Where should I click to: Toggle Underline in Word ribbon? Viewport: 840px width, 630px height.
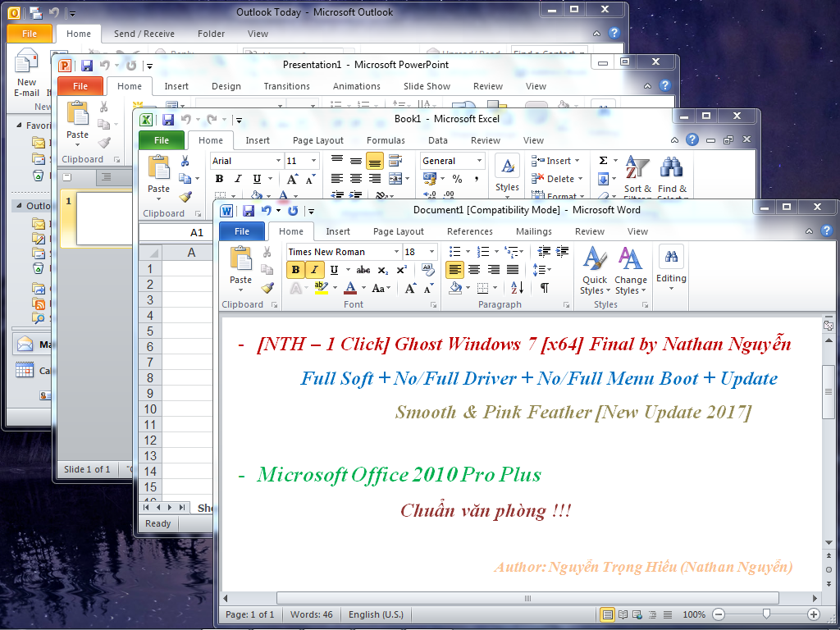335,270
